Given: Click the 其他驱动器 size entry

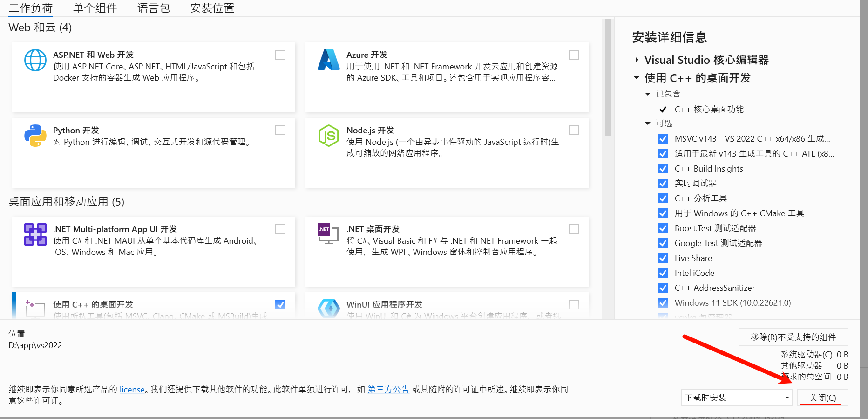Looking at the screenshot, I should [814, 366].
